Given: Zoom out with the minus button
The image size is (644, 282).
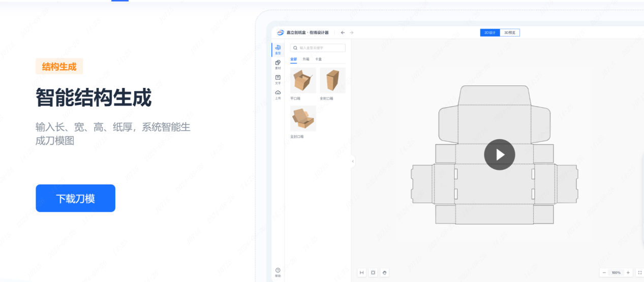Looking at the screenshot, I should pos(604,273).
